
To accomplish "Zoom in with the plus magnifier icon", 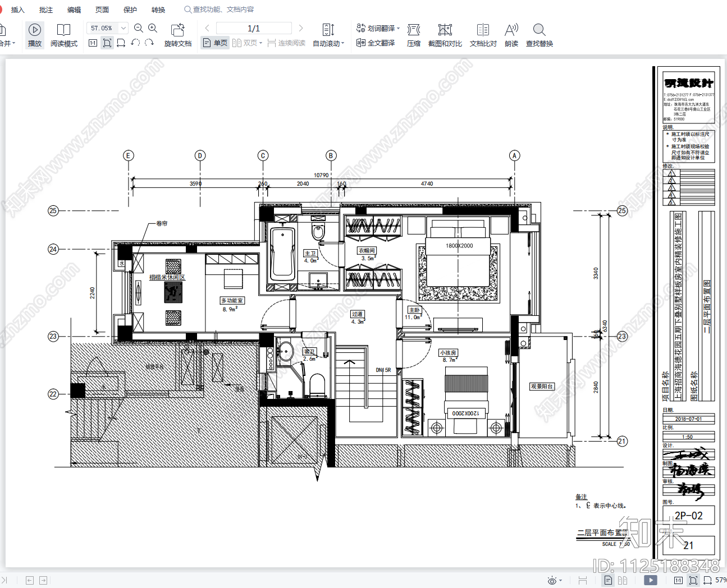I will [x=153, y=28].
